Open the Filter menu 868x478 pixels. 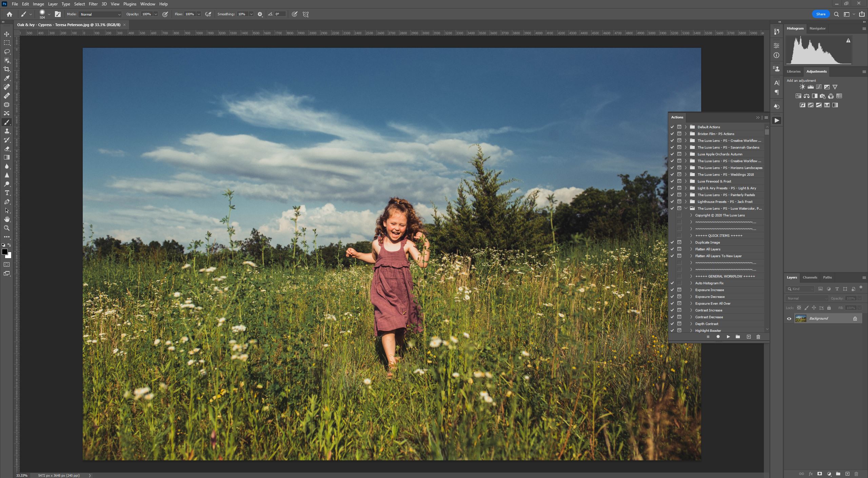tap(93, 4)
